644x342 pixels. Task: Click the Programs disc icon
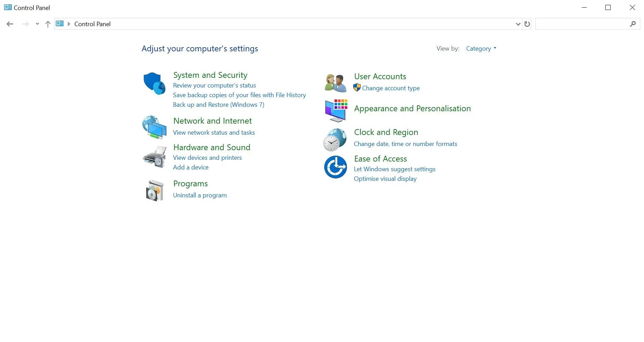click(x=154, y=190)
